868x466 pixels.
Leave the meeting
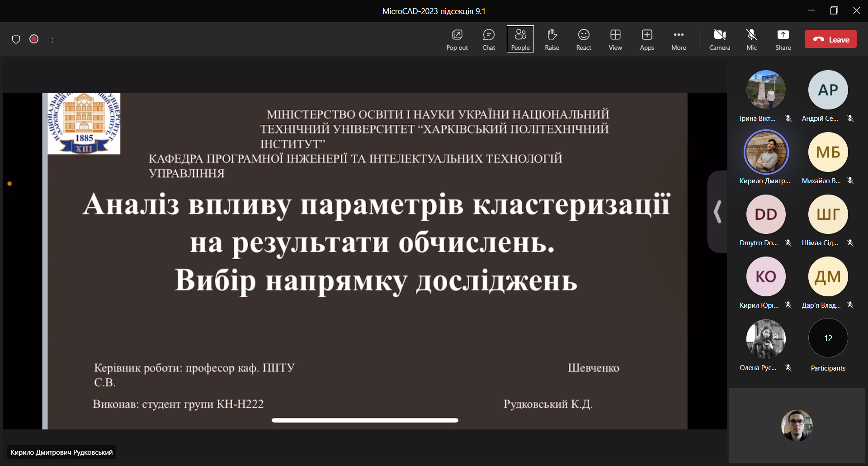click(x=830, y=39)
